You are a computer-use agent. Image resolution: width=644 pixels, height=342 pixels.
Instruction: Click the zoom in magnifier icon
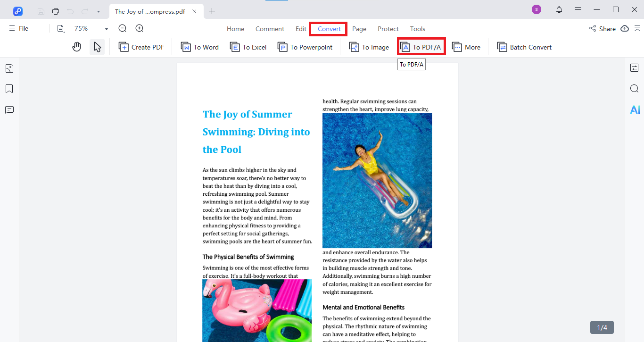(139, 28)
